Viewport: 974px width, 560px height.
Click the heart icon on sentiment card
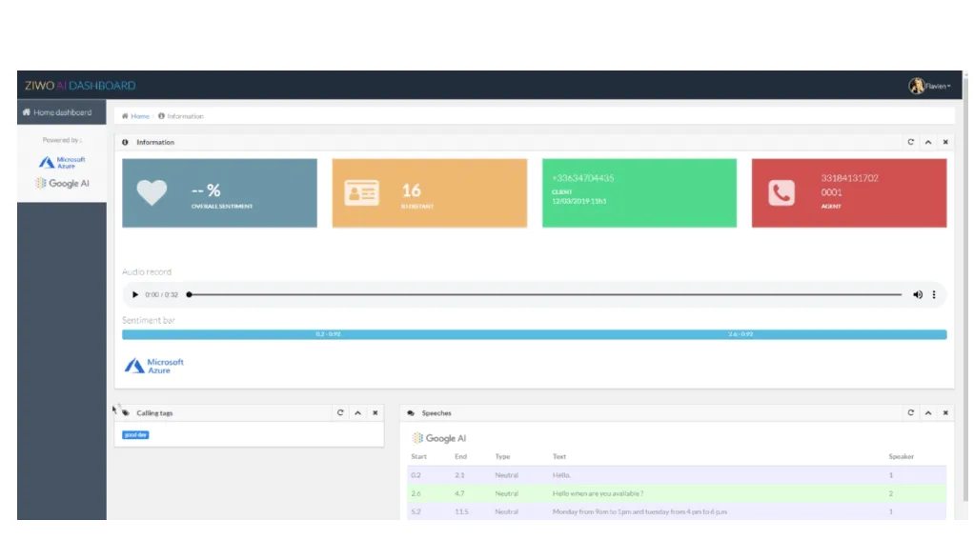[152, 192]
